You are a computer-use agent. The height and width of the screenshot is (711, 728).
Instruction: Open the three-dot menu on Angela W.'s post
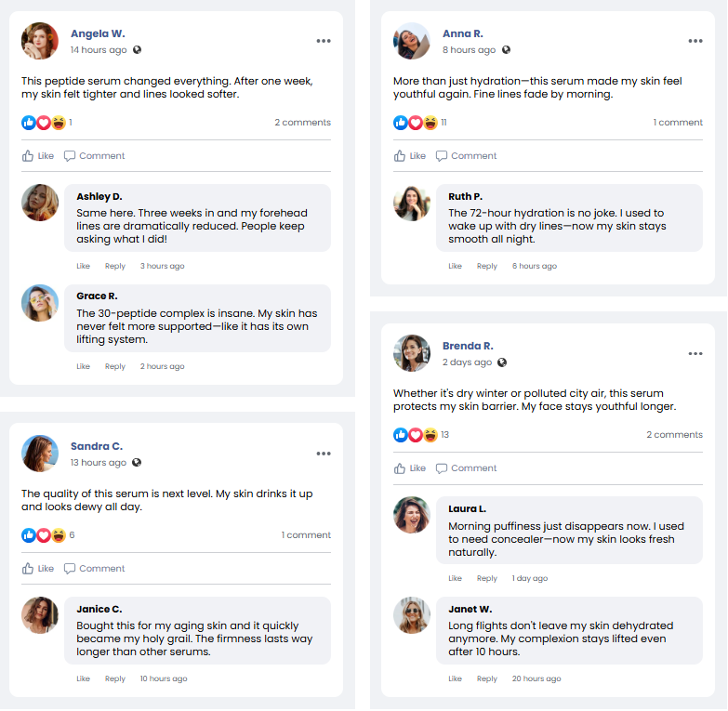point(323,41)
